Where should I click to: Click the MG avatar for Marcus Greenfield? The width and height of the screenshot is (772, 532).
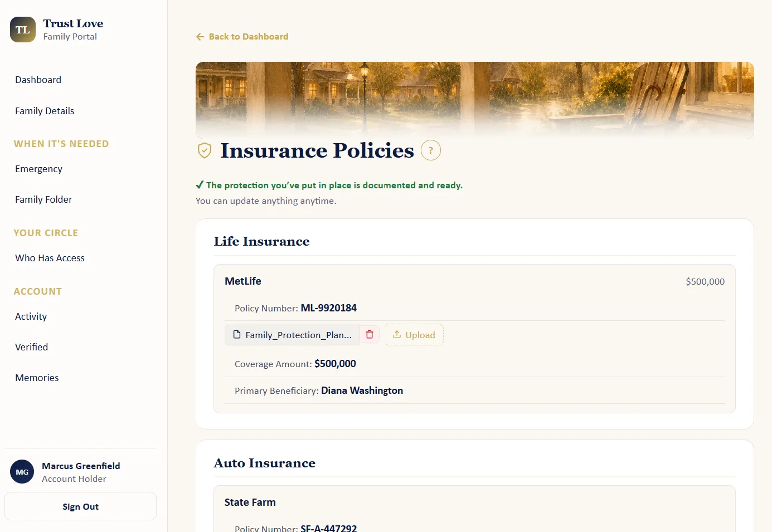point(22,472)
